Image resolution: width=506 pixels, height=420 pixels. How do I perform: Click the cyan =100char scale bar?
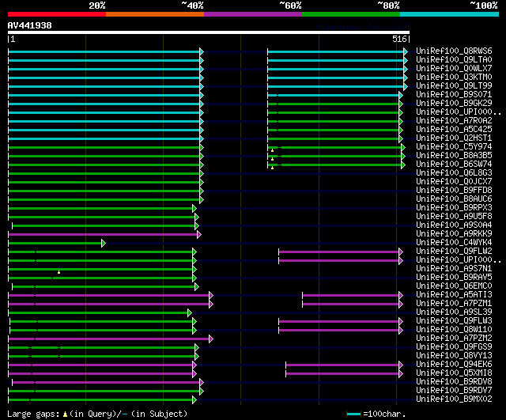pyautogui.click(x=353, y=414)
